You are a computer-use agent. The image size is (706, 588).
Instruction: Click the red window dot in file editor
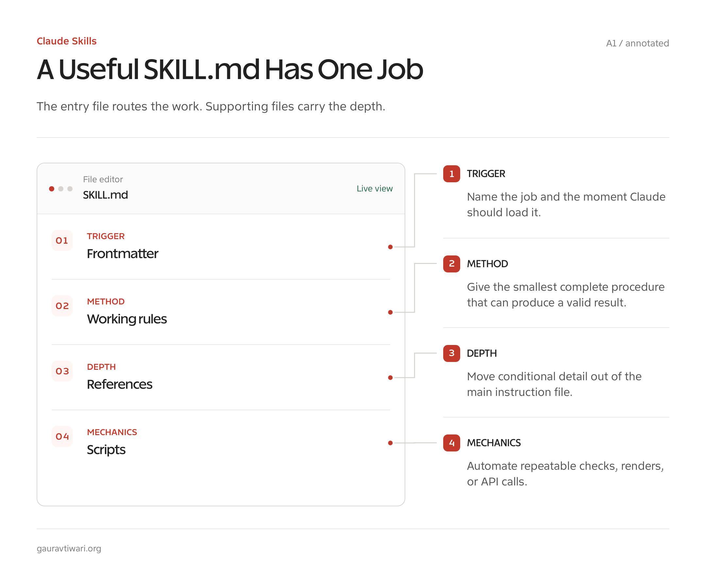click(x=51, y=189)
